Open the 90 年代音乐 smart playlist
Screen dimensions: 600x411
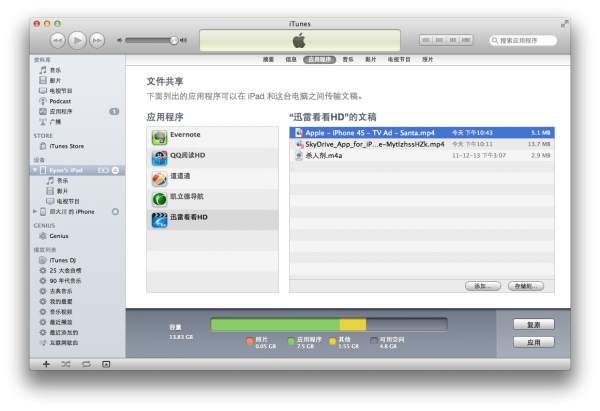tap(78, 281)
